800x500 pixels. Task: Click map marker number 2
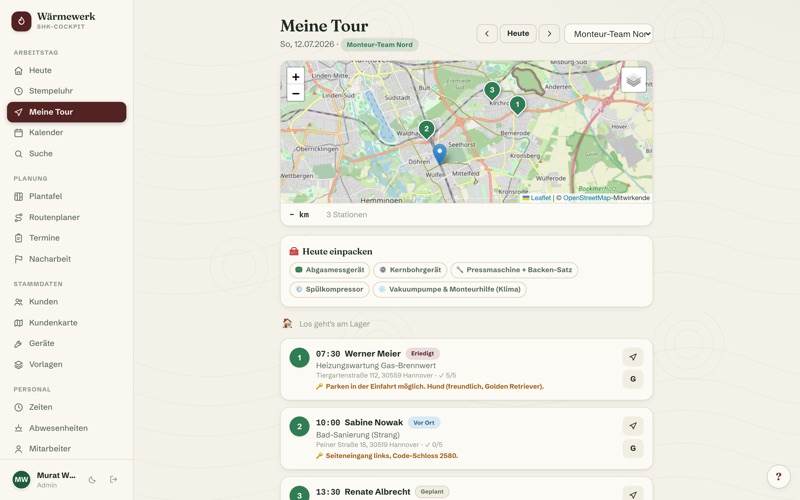(427, 130)
